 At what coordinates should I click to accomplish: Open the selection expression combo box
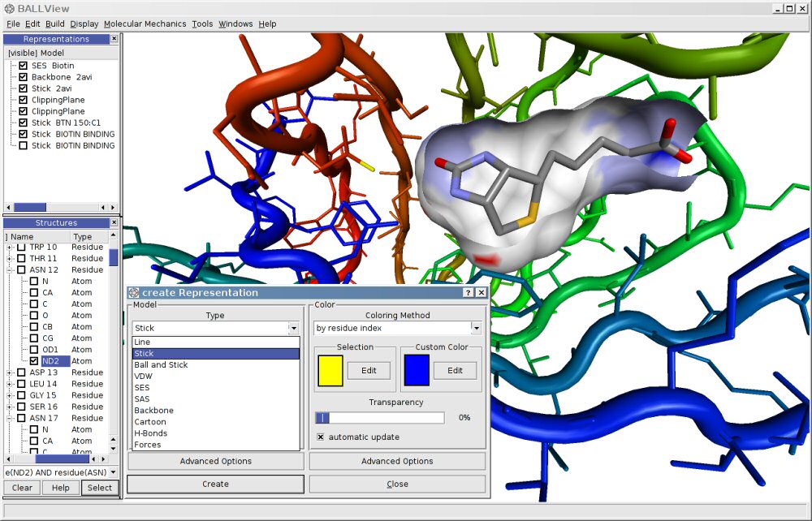pos(112,472)
